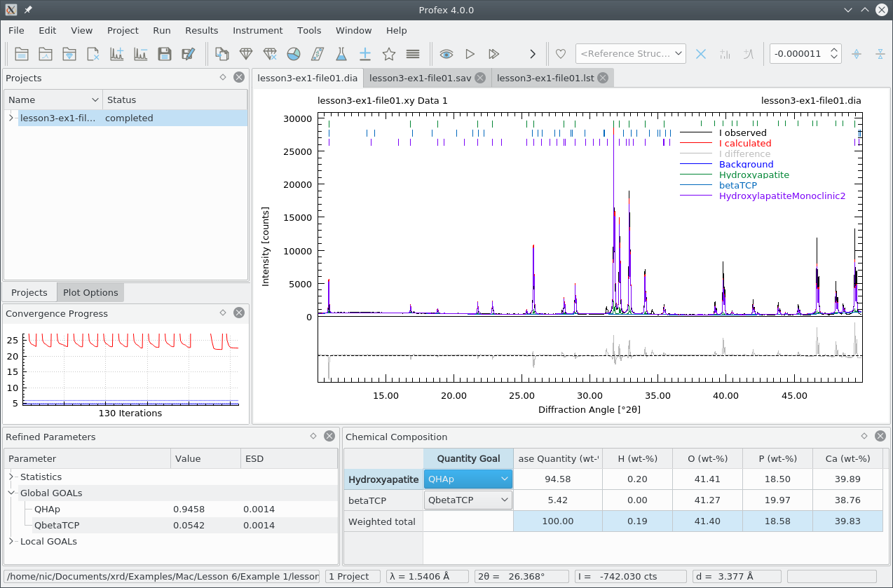Switch to the Plot Options tab
893x588 pixels.
[90, 292]
